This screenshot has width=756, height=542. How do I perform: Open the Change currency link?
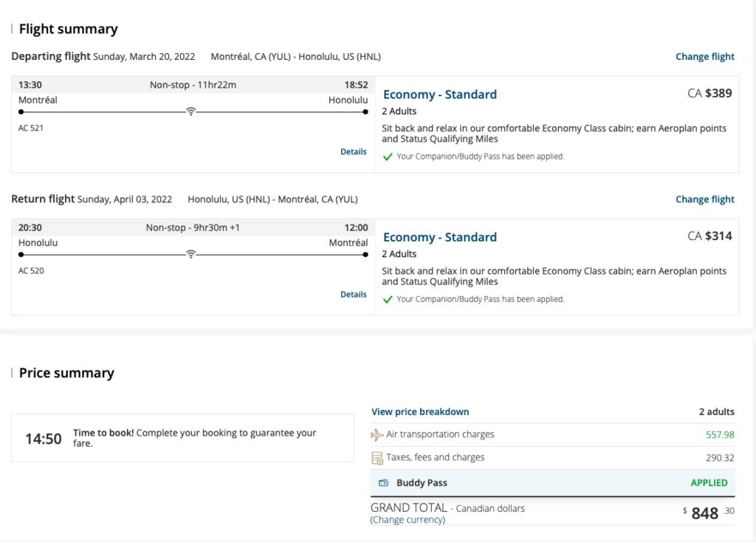click(408, 520)
